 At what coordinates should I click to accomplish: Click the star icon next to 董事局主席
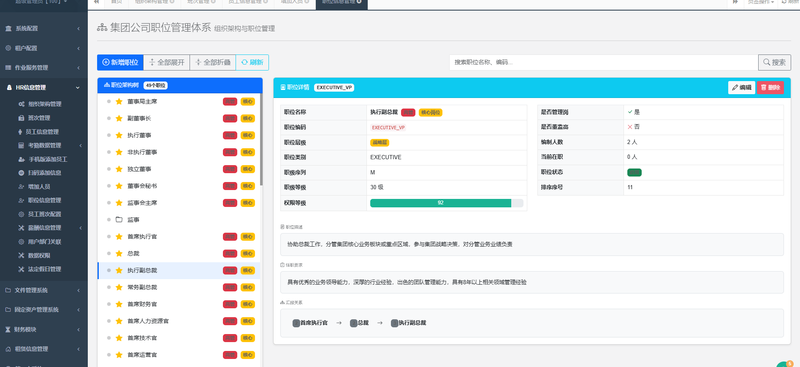[x=119, y=102]
